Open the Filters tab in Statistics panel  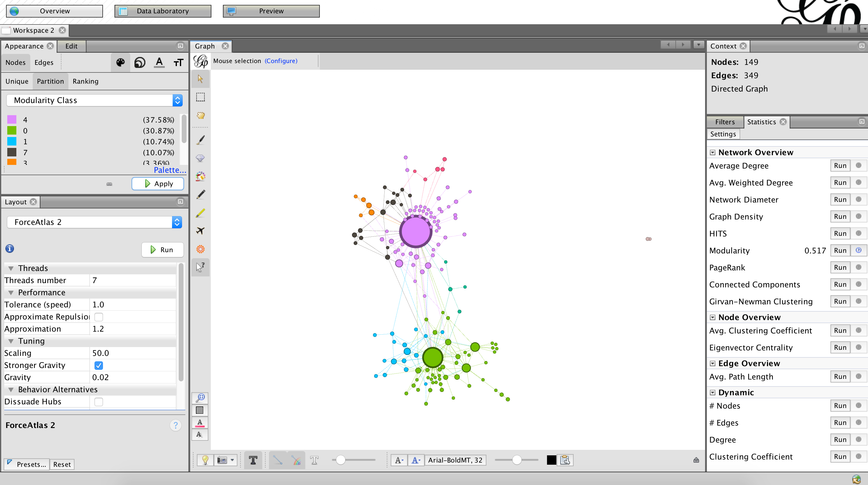pyautogui.click(x=724, y=122)
